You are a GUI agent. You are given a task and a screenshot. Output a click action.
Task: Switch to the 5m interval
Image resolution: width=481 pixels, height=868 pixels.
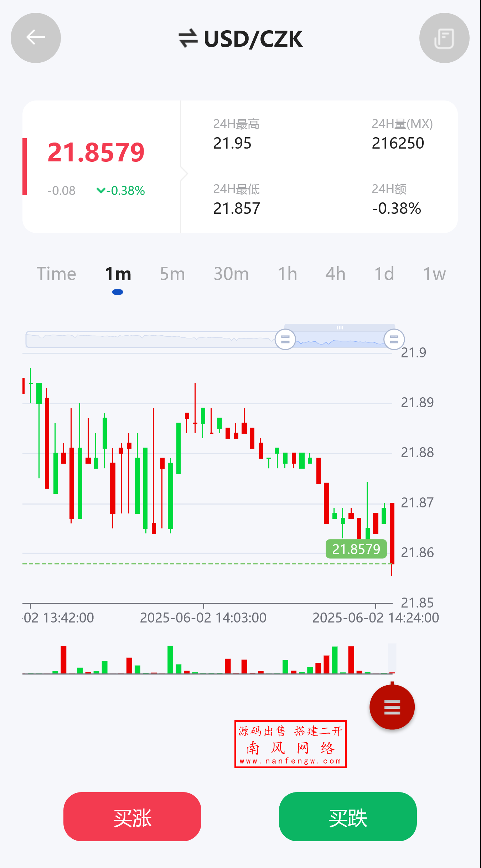172,274
